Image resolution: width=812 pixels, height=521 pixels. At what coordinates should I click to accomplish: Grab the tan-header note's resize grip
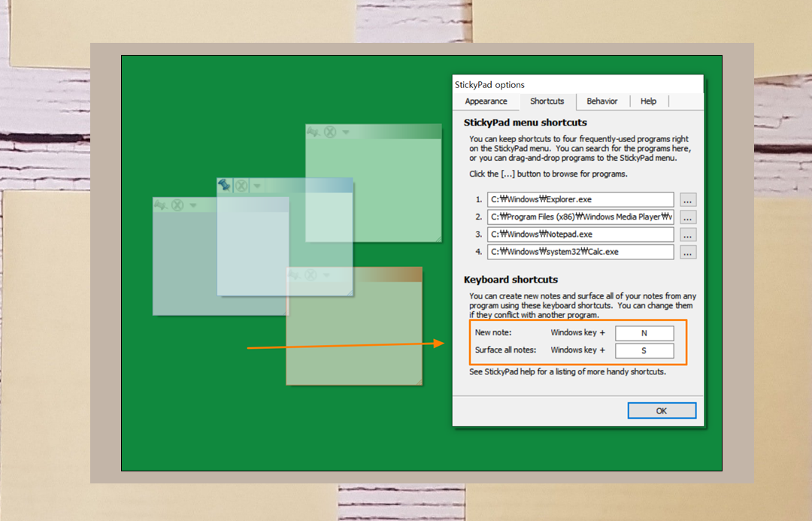(419, 382)
